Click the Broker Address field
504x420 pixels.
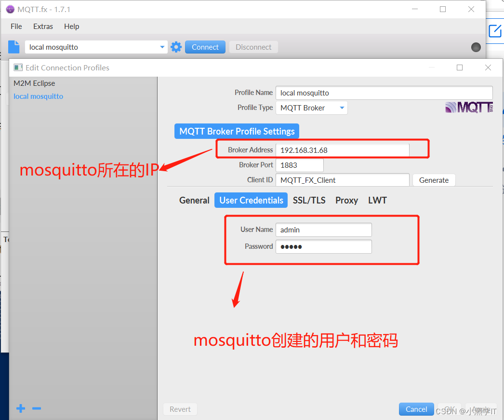pos(342,150)
